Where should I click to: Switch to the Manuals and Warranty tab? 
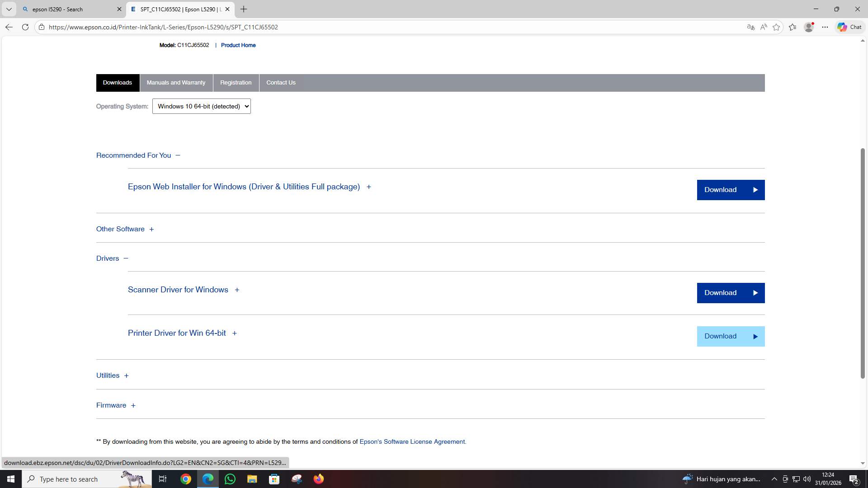pos(176,82)
